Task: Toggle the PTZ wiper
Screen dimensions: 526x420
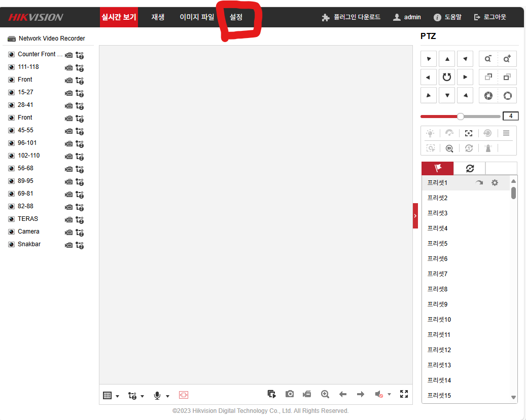Action: [449, 133]
